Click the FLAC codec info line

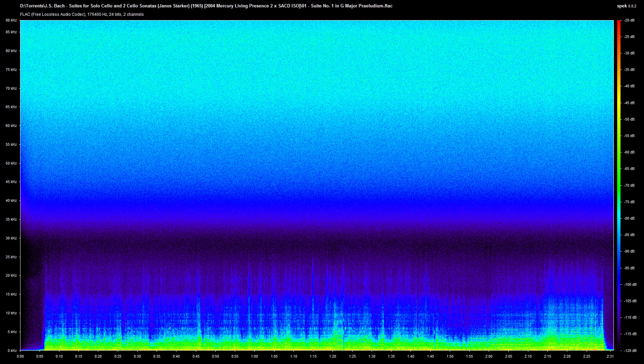click(x=82, y=14)
